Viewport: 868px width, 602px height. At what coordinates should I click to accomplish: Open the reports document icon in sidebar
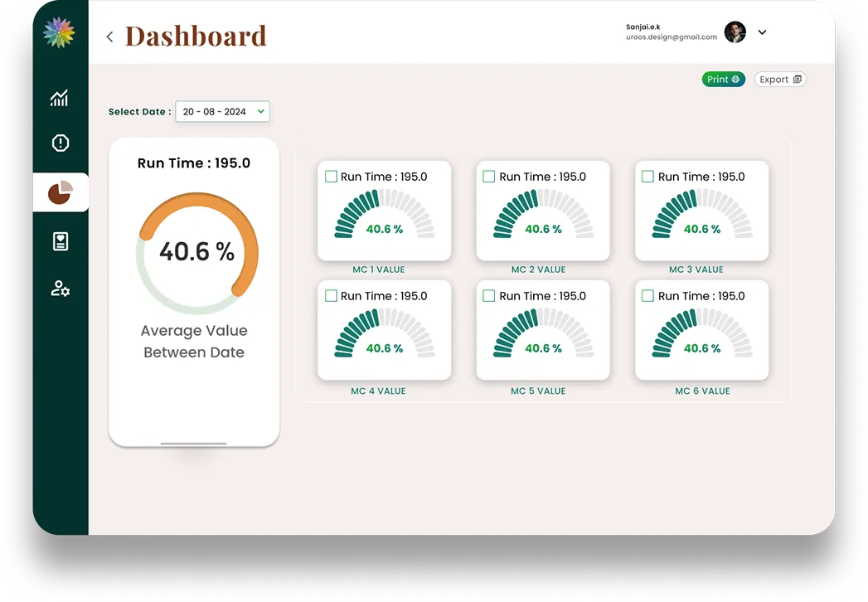pyautogui.click(x=59, y=240)
